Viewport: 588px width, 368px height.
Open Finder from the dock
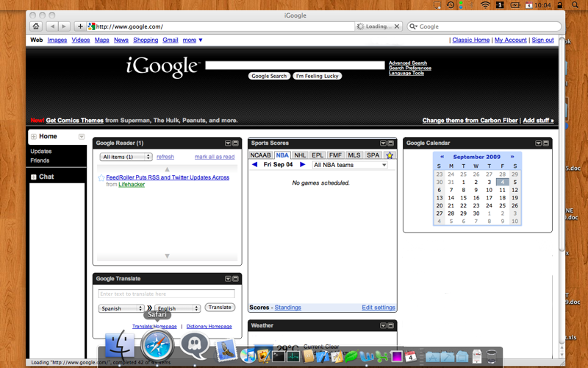[120, 344]
